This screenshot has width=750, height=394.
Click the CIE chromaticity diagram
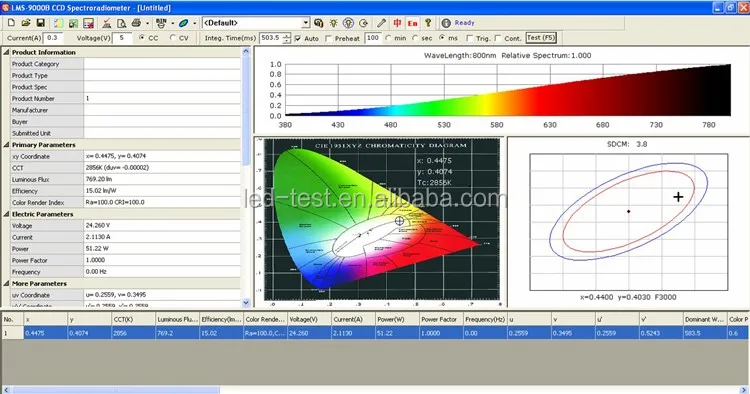(382, 219)
